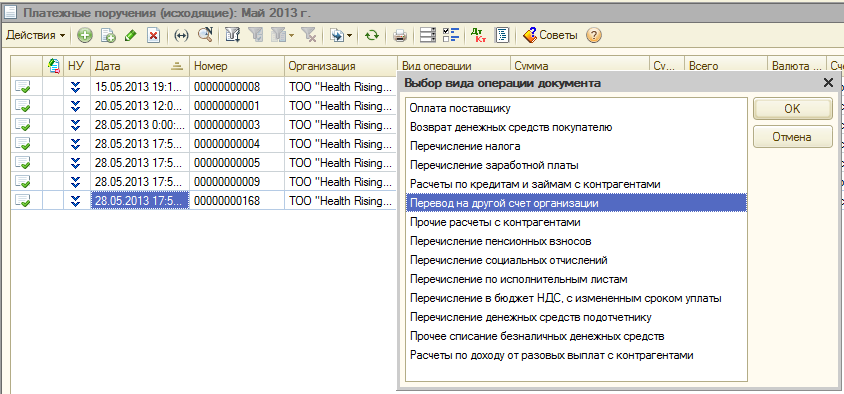
Task: Click date cell 15.05.2013 19:1...
Action: (139, 87)
